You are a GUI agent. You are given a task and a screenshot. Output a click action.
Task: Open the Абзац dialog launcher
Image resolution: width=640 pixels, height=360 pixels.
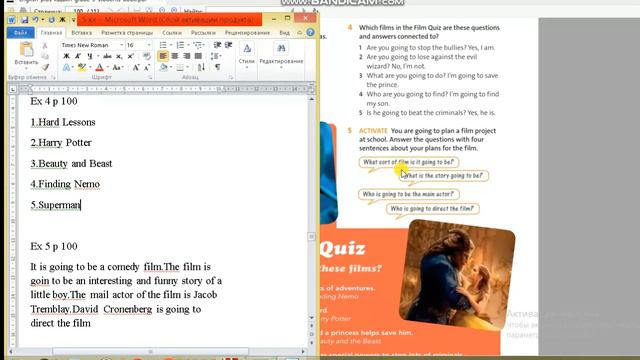(x=231, y=77)
